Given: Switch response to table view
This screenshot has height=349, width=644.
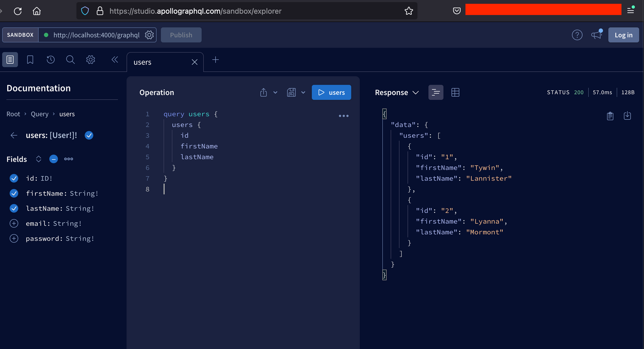Looking at the screenshot, I should (455, 92).
